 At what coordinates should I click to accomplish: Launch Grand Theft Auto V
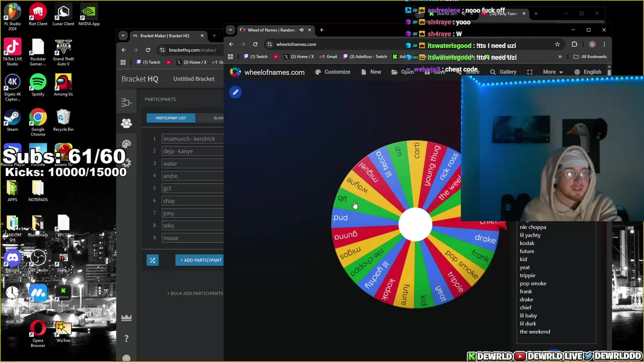tap(63, 53)
